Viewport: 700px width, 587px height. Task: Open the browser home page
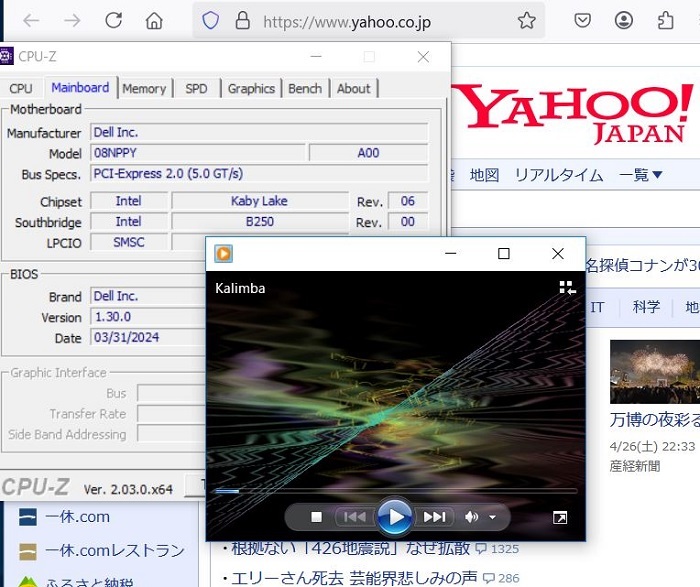point(154,21)
